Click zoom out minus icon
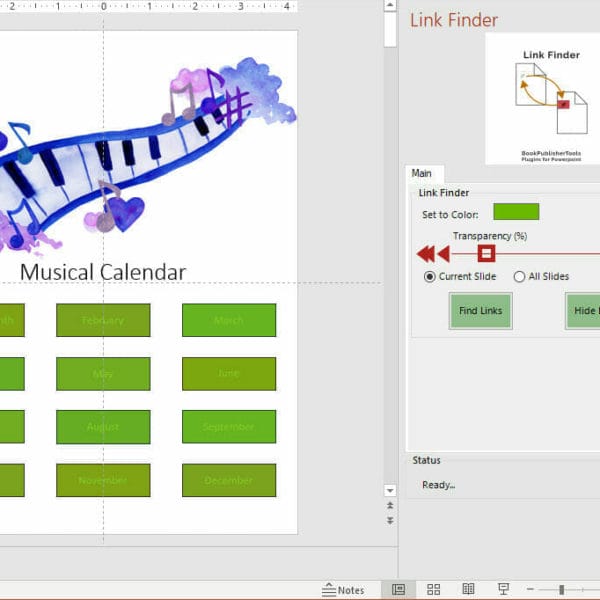The image size is (600, 600). tap(530, 589)
